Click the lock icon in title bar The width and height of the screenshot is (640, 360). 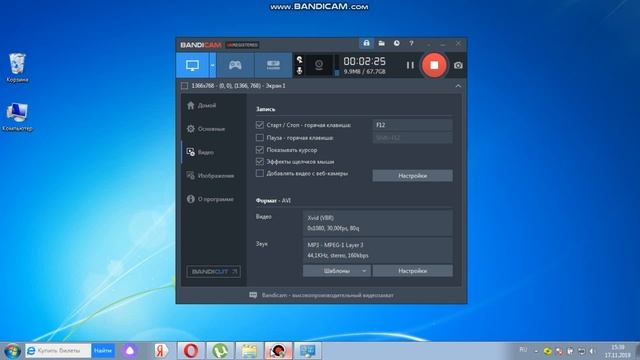pos(366,43)
